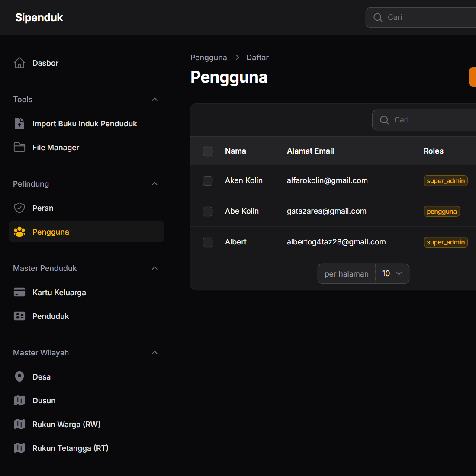This screenshot has width=476, height=476.
Task: Click the Dasbor home icon
Action: tap(19, 63)
